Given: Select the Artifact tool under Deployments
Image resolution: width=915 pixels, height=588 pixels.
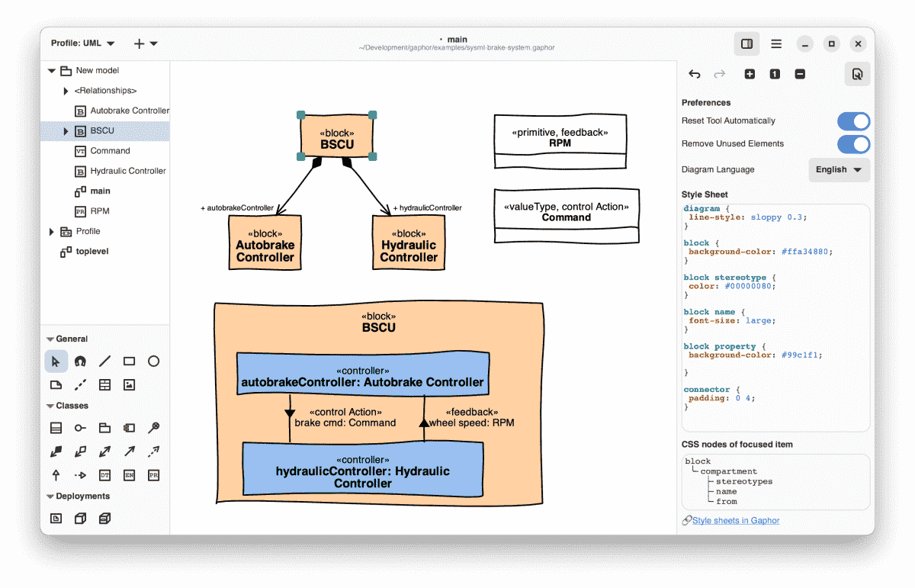Looking at the screenshot, I should point(56,519).
